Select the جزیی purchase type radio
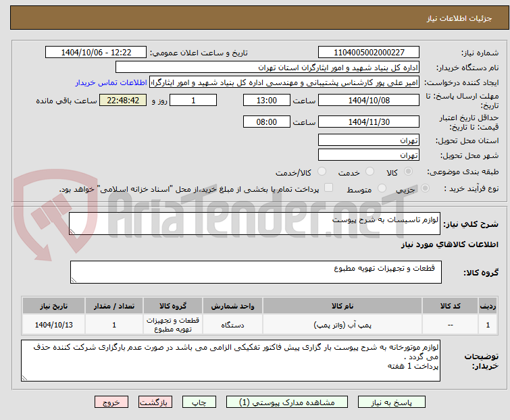The image size is (510, 420). (x=425, y=188)
